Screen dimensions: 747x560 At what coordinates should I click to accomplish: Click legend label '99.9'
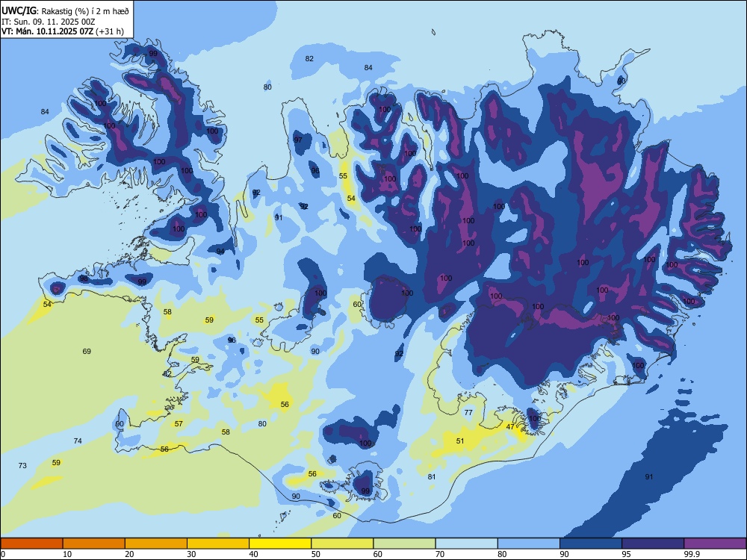(692, 554)
